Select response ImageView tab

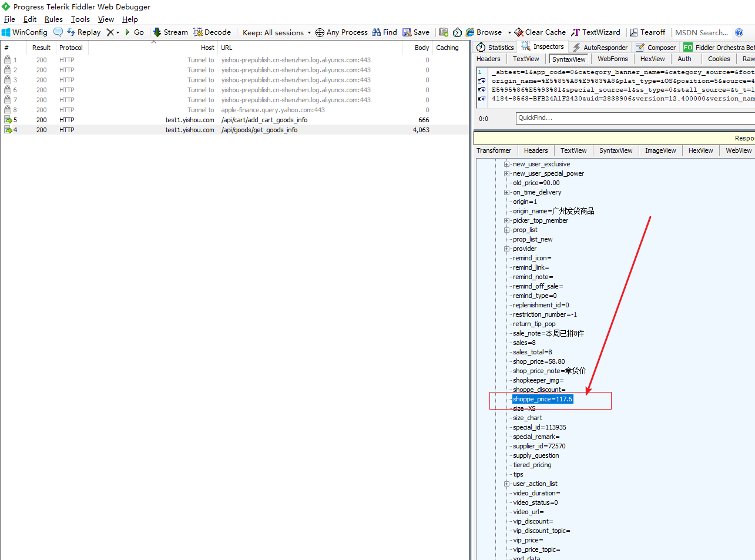pyautogui.click(x=660, y=150)
